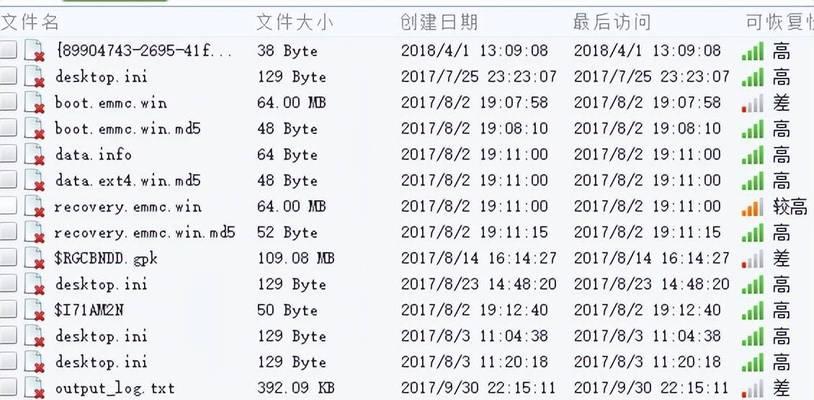This screenshot has width=814, height=400.
Task: Click the boot.emmc.win file icon
Action: point(34,102)
